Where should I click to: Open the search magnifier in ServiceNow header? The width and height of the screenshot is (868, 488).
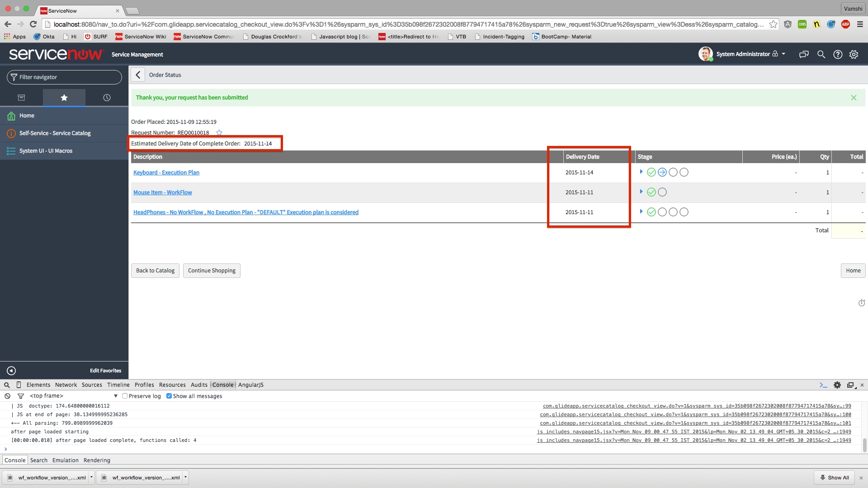(x=821, y=54)
